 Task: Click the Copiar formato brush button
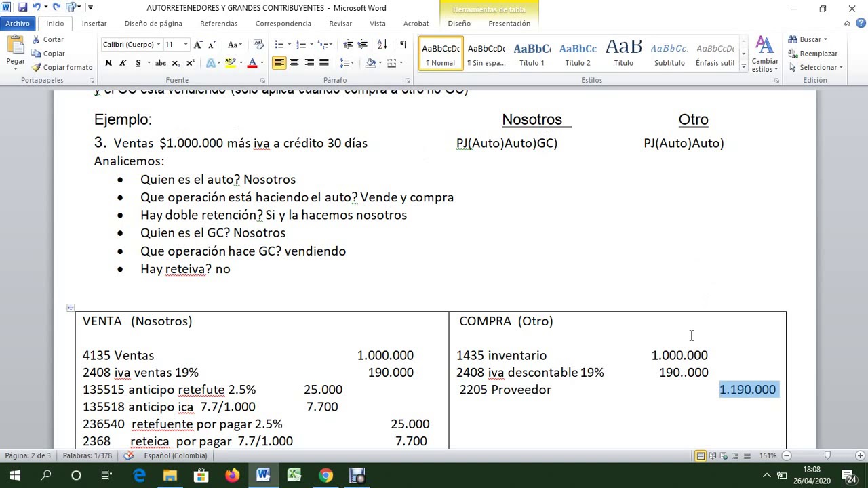(62, 67)
